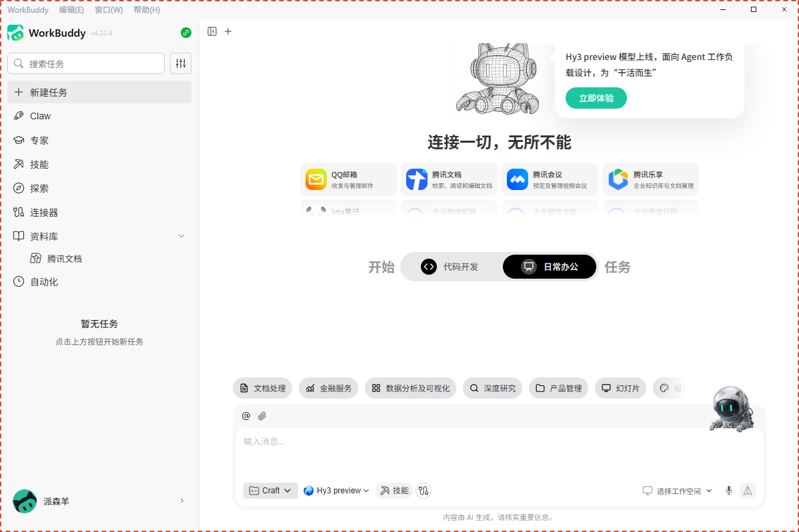Open Claw in sidebar
Screen dimensions: 799x532
click(x=99, y=116)
